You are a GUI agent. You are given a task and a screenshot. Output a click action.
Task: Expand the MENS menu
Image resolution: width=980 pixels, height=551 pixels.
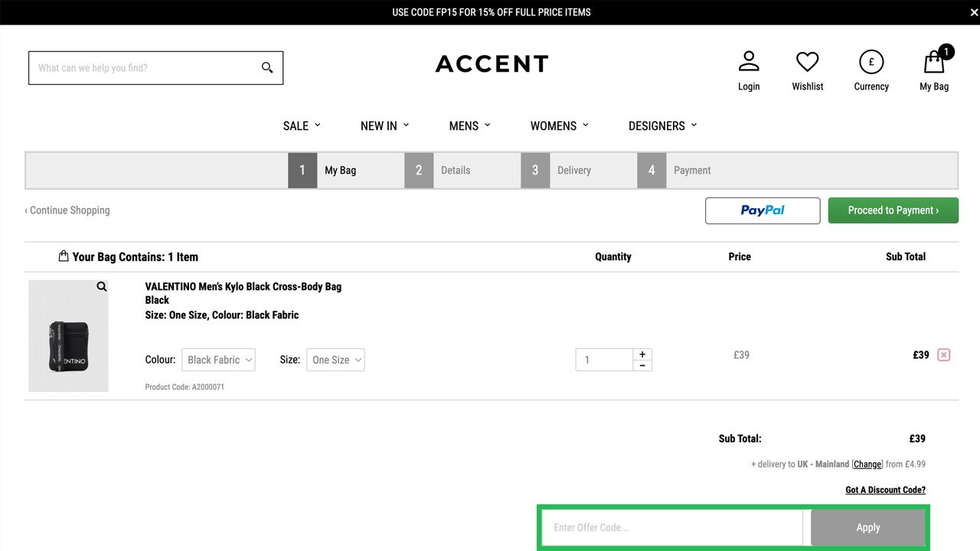[x=469, y=126]
